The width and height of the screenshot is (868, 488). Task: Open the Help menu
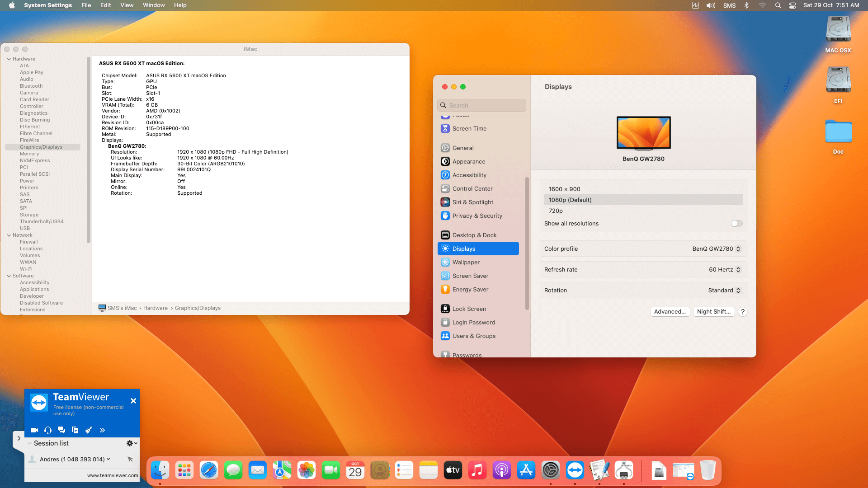click(x=180, y=5)
